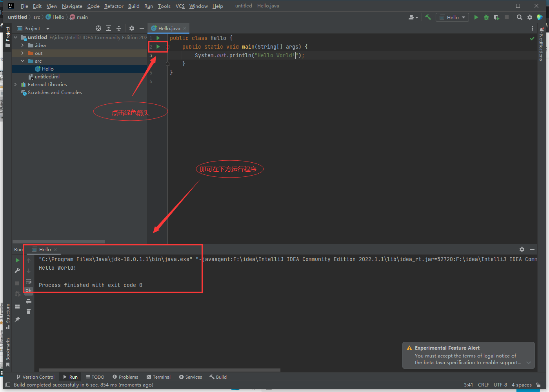
Task: Click UTF-8 encoding in status bar
Action: [x=500, y=385]
